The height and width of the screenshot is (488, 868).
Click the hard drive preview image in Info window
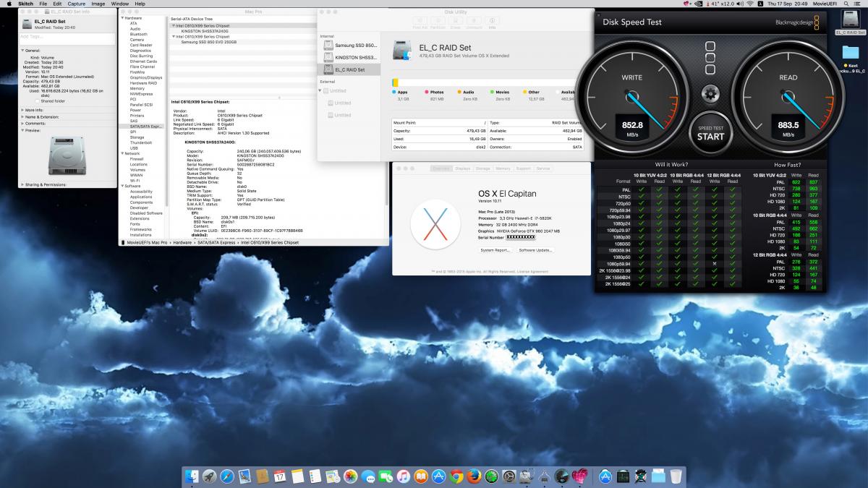(67, 154)
